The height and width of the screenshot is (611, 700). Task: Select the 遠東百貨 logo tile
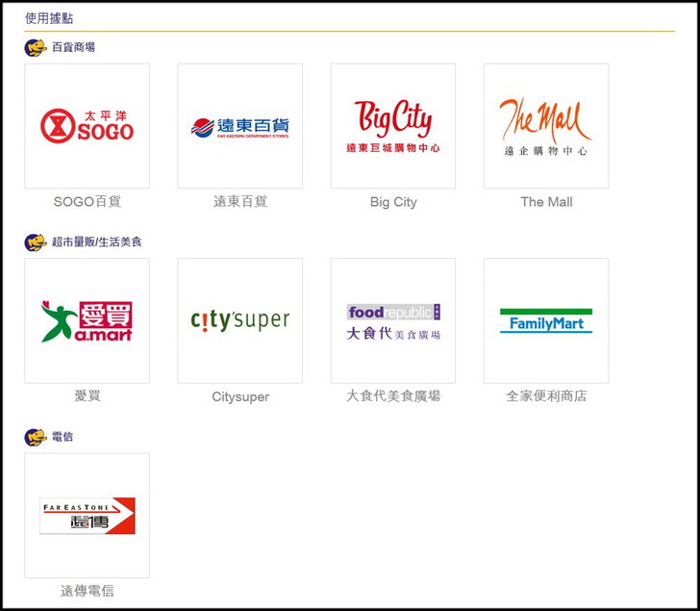click(240, 126)
